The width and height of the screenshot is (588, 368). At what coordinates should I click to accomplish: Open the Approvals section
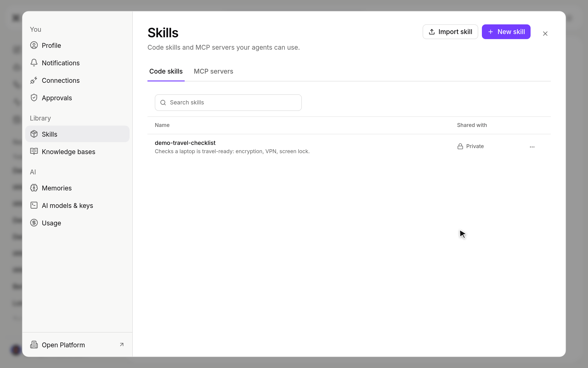(77, 98)
